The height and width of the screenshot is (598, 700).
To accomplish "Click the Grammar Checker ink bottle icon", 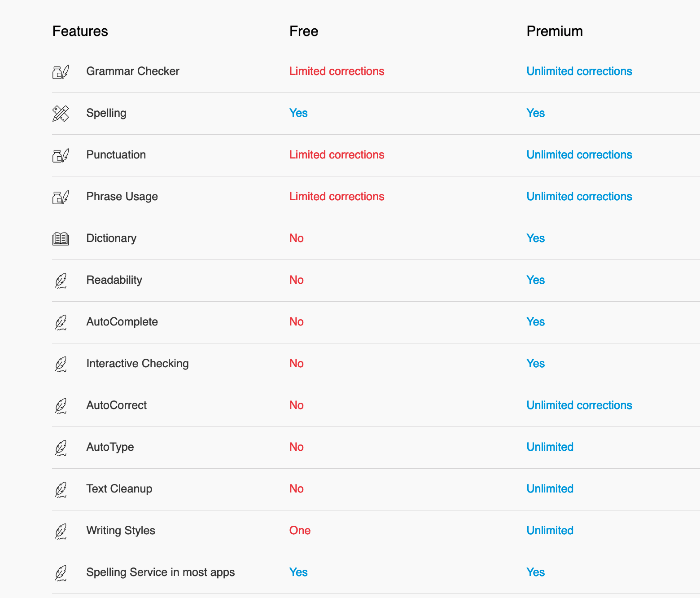I will tap(61, 72).
